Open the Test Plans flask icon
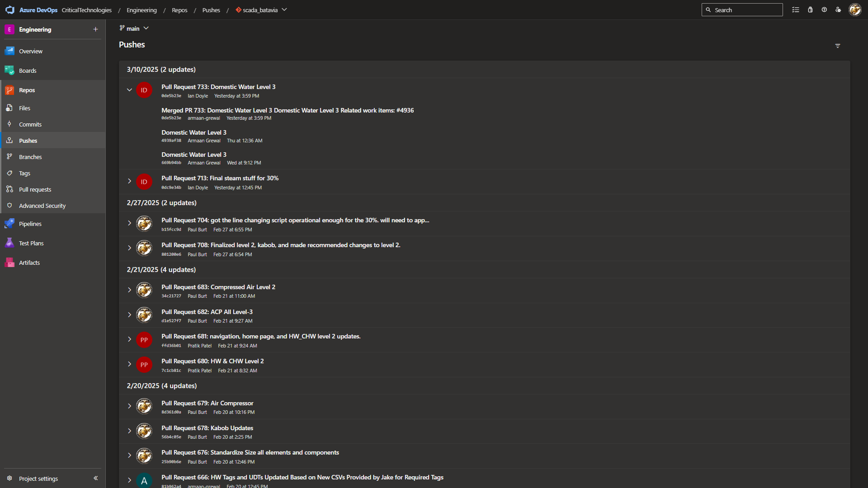Viewport: 868px width, 488px height. pyautogui.click(x=9, y=243)
